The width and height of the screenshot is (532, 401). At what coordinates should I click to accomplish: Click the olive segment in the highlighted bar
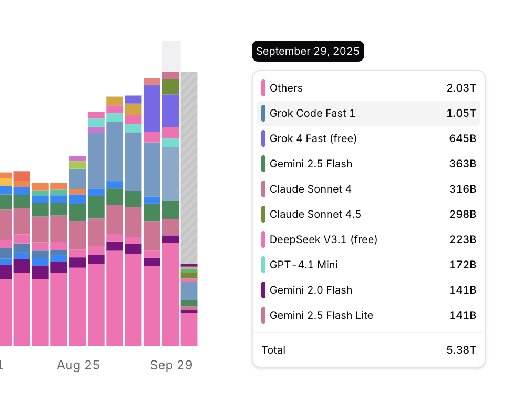[171, 87]
